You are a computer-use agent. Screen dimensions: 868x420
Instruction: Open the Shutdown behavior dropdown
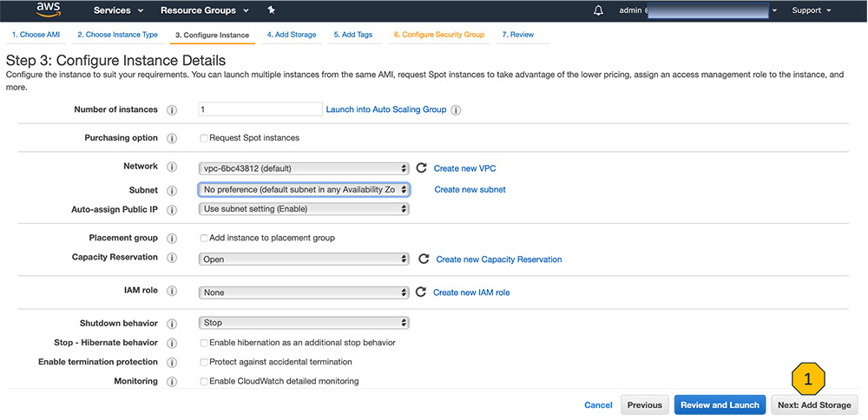(x=304, y=323)
